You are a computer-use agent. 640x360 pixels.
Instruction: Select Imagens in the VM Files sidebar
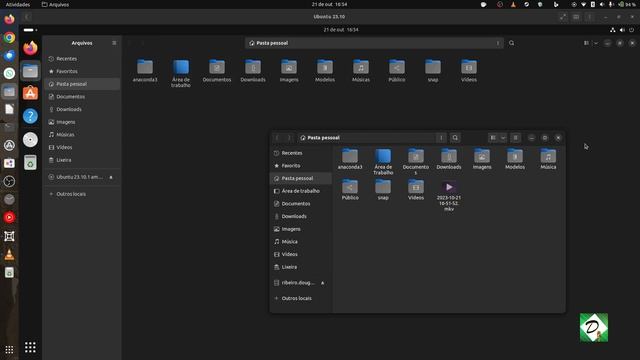82,122
